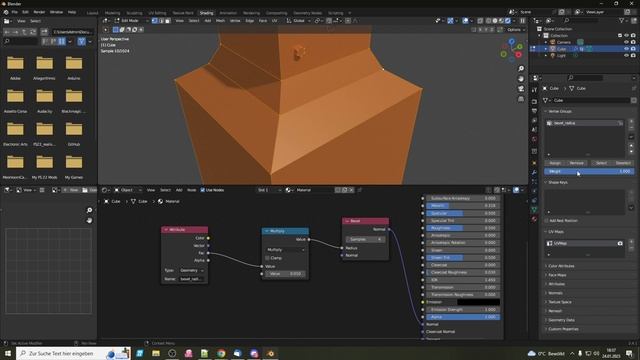Screen dimensions: 640x360
Task: Open the File menu
Action: [15, 12]
